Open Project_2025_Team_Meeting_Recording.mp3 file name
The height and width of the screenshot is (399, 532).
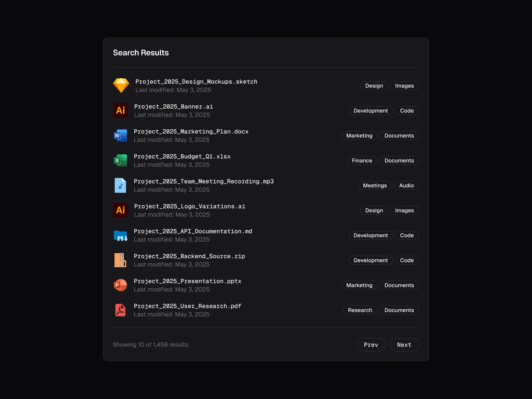coord(203,182)
